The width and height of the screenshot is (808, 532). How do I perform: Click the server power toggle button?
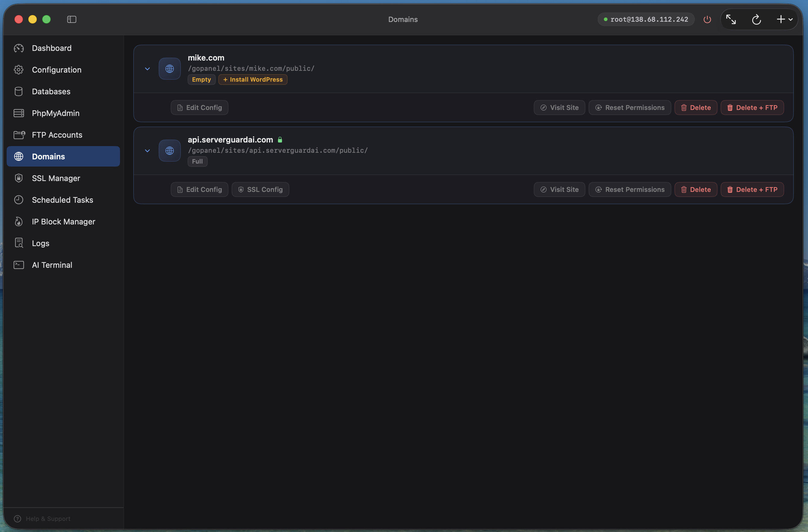(x=707, y=19)
